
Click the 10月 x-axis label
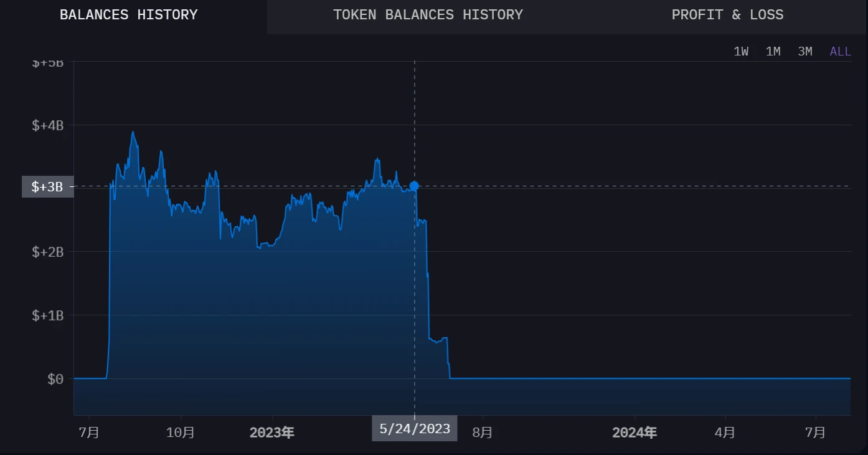(x=181, y=433)
